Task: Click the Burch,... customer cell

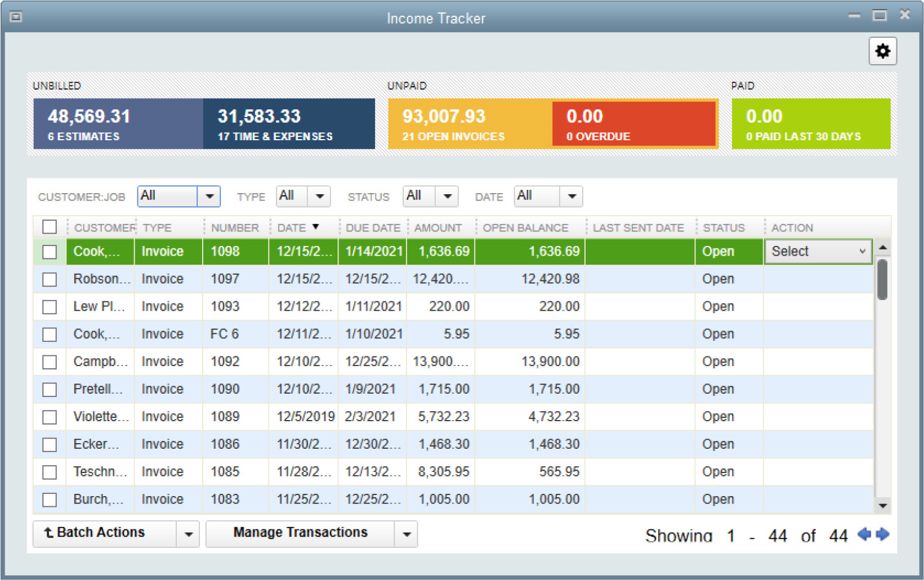Action: coord(99,499)
